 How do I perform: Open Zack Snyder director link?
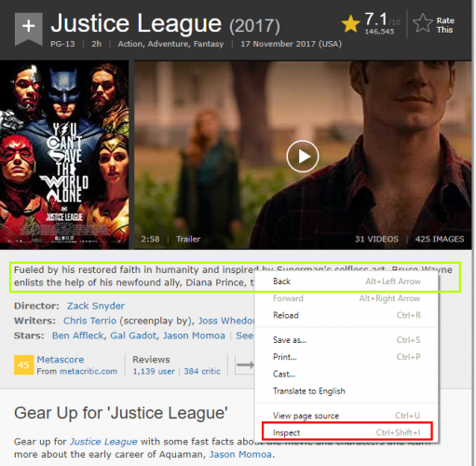coord(96,306)
